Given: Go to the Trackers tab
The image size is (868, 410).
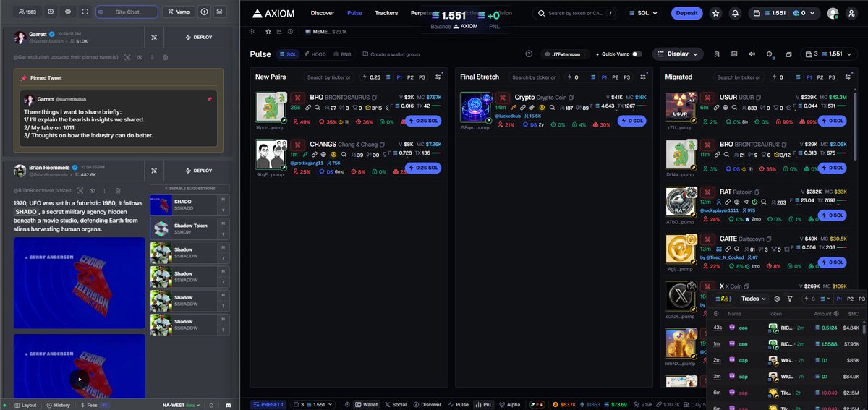Looking at the screenshot, I should [x=387, y=13].
